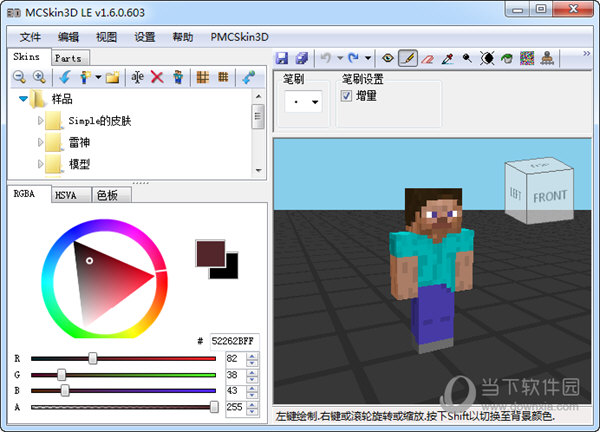This screenshot has width=600, height=432.
Task: Switch to the Skins tab
Action: coord(29,57)
